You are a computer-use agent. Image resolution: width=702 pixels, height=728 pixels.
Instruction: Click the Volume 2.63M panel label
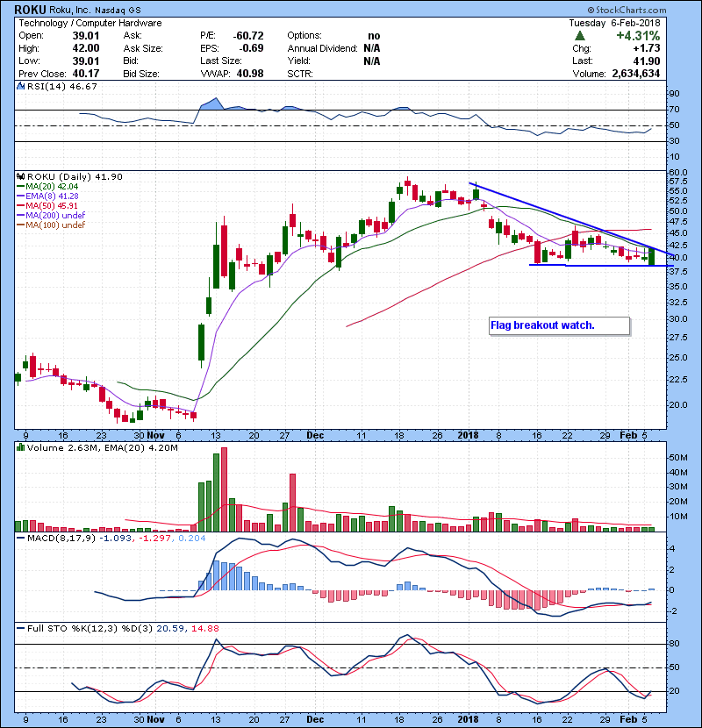click(x=64, y=447)
